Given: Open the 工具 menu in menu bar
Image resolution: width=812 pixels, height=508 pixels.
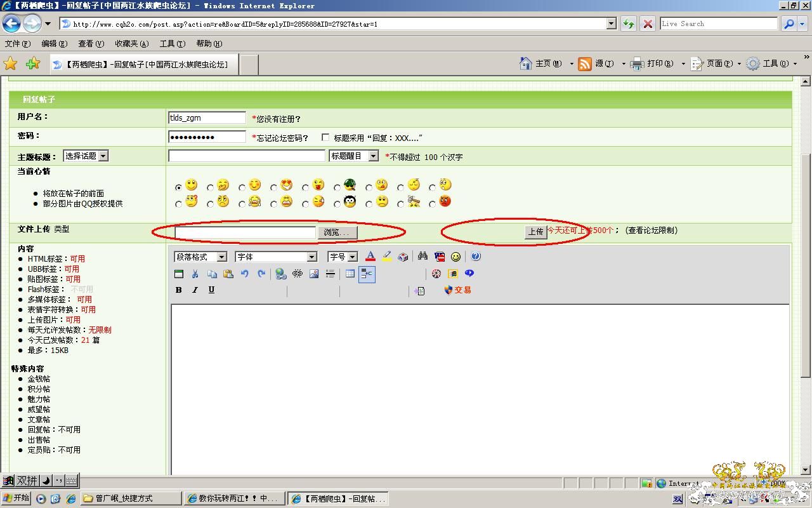Looking at the screenshot, I should [x=172, y=44].
